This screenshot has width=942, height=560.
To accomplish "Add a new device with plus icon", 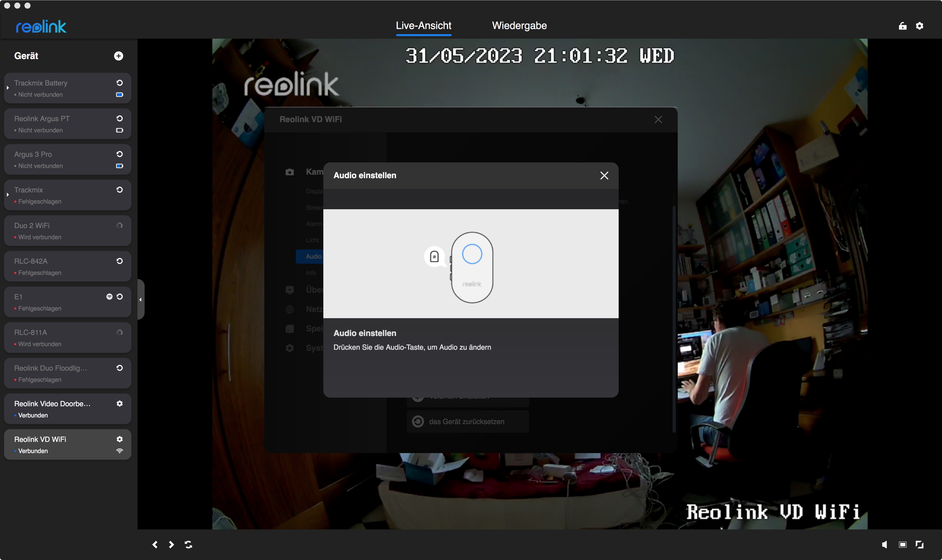I will (x=118, y=56).
